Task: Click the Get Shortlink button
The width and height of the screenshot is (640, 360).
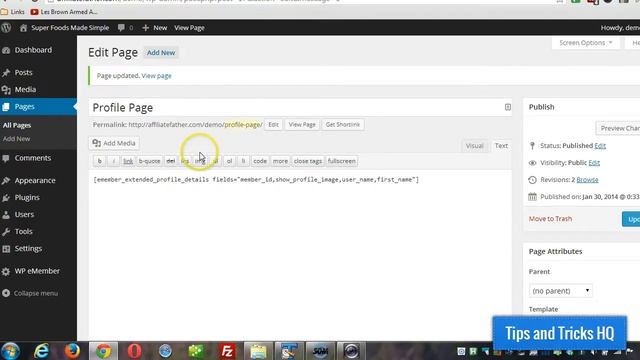Action: click(x=343, y=125)
